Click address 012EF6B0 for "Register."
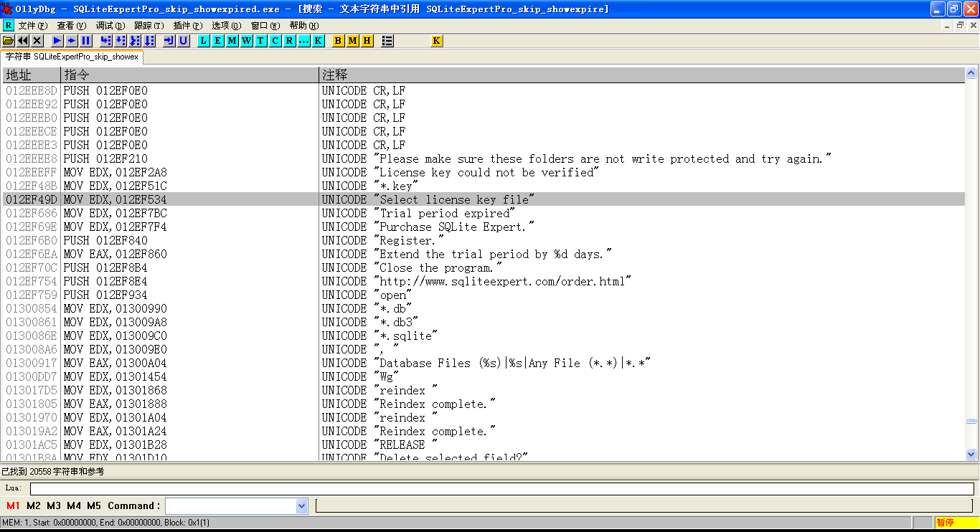The width and height of the screenshot is (980, 532). (x=32, y=240)
